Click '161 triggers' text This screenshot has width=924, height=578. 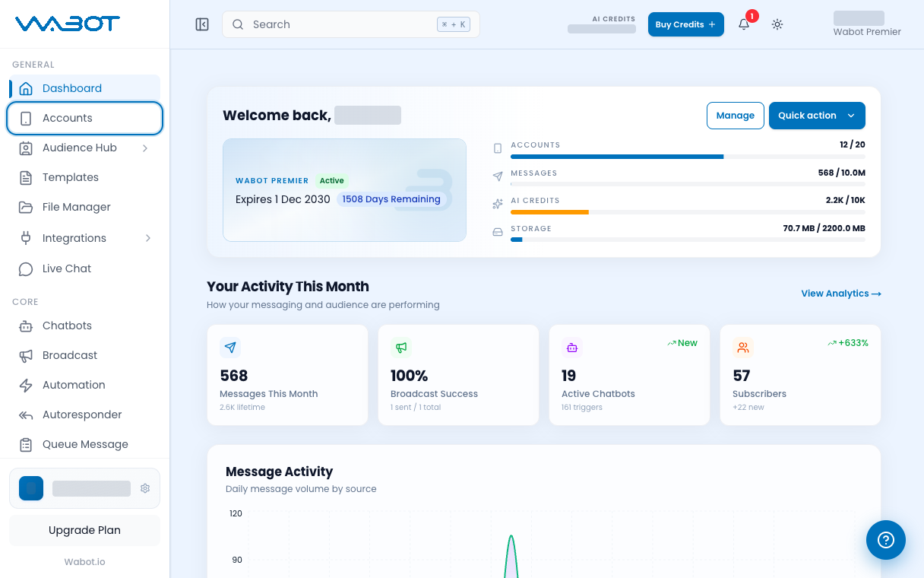(x=582, y=408)
